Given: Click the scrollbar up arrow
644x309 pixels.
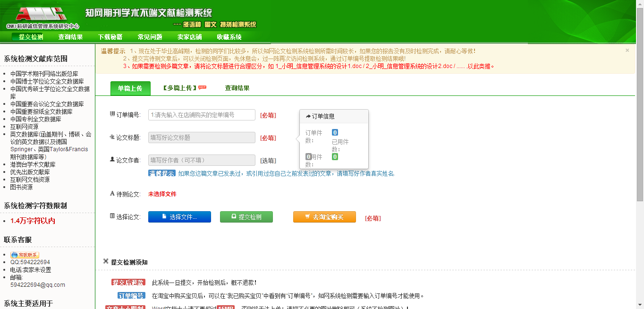Looking at the screenshot, I should click(640, 3).
